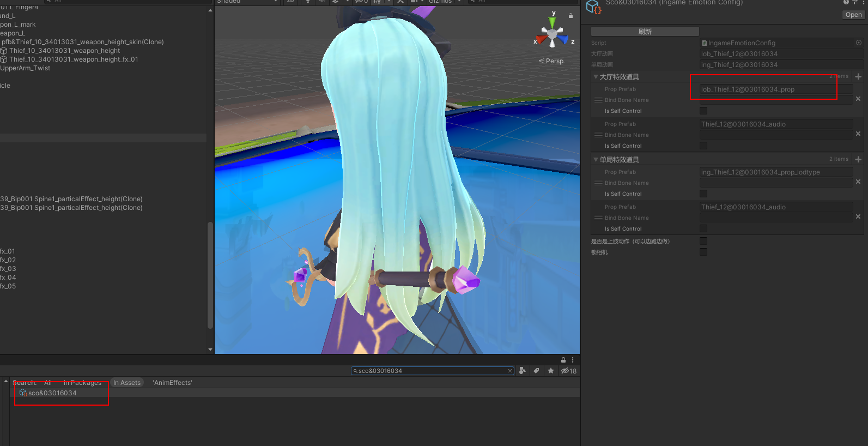Select In Packages search scope
868x446 pixels.
point(82,383)
